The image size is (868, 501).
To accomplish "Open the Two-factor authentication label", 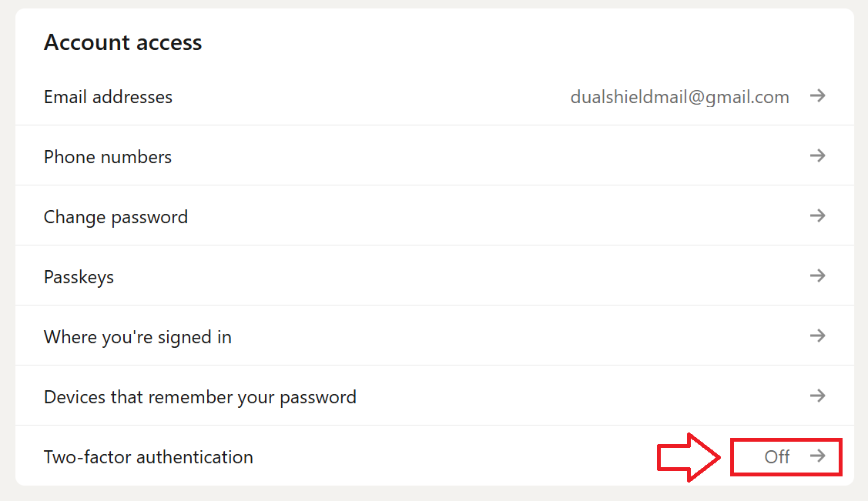I will coord(148,457).
